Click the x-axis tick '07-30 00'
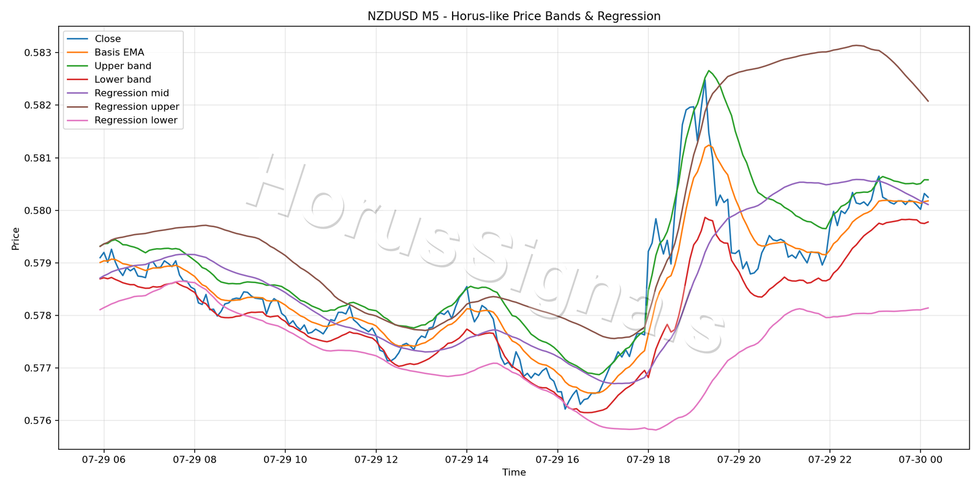980x490 pixels. (921, 459)
